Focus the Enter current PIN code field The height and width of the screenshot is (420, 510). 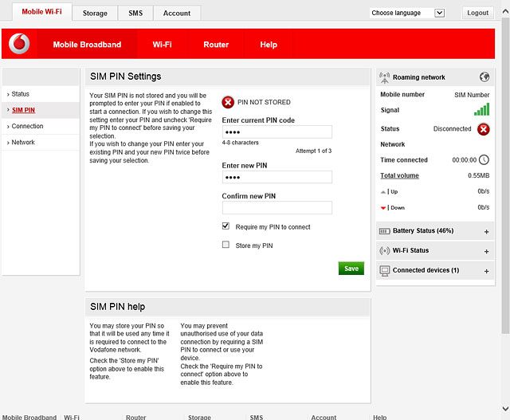pyautogui.click(x=277, y=132)
